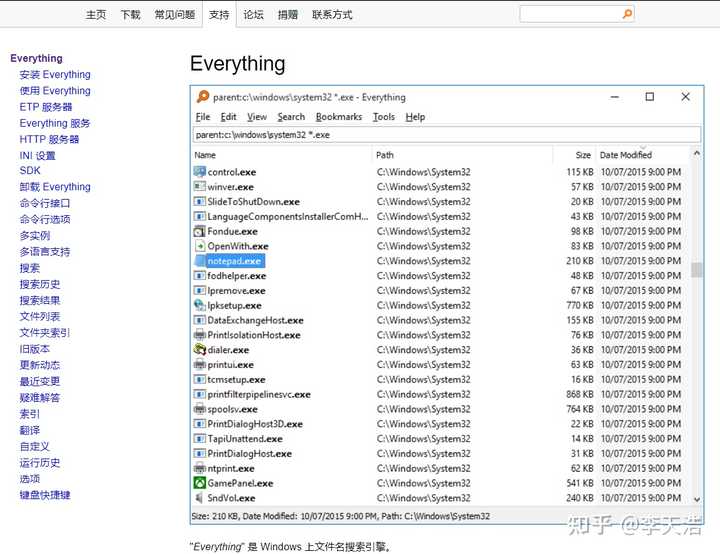Click the winver.exe file icon
The height and width of the screenshot is (554, 720).
(199, 187)
